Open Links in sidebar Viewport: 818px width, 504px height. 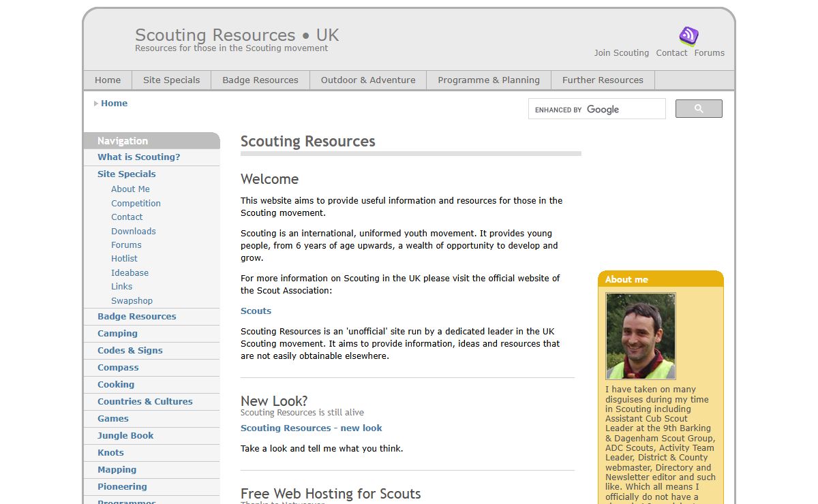point(121,287)
